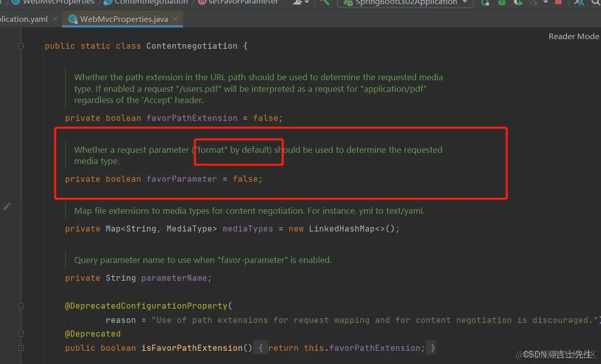601x364 pixels.
Task: Click the mediaTypes field name
Action: click(247, 229)
